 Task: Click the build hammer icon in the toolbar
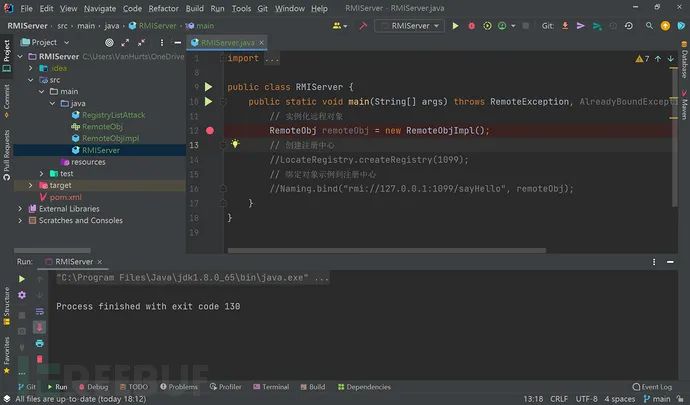pos(363,26)
